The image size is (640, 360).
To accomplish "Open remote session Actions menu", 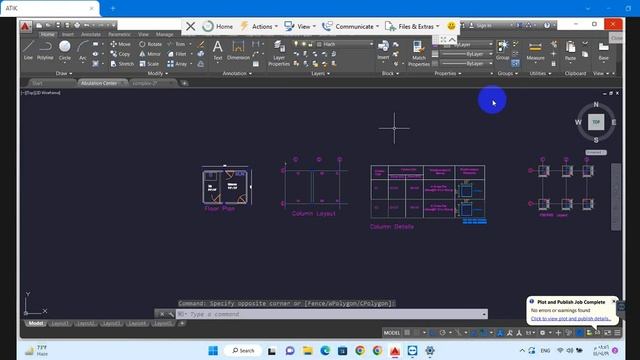I will (259, 26).
